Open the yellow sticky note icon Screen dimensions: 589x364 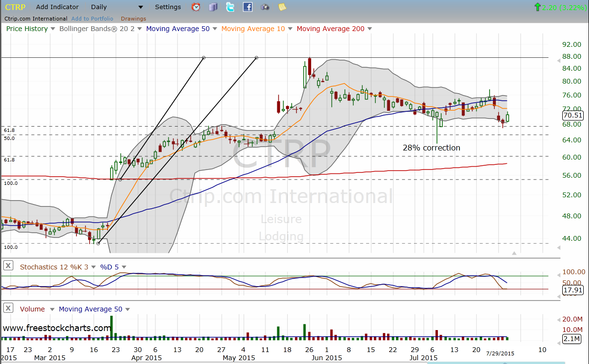click(x=282, y=7)
